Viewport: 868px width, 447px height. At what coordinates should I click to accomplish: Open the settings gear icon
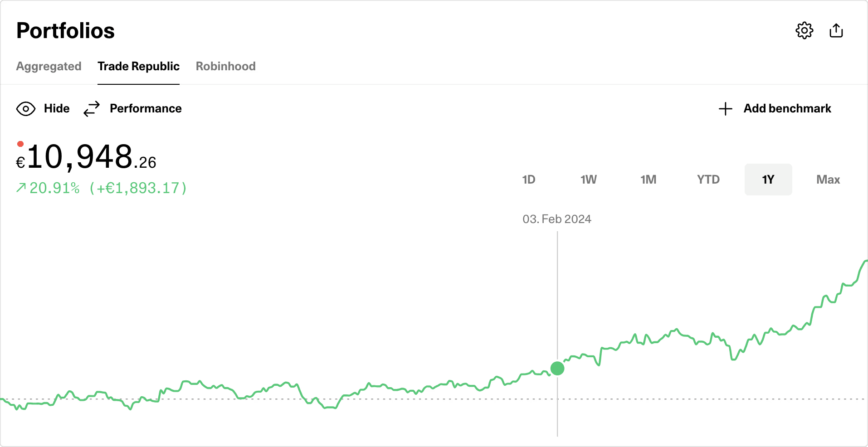click(x=805, y=30)
